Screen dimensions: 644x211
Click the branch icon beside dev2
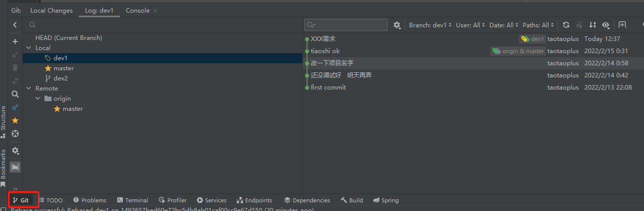click(x=48, y=78)
